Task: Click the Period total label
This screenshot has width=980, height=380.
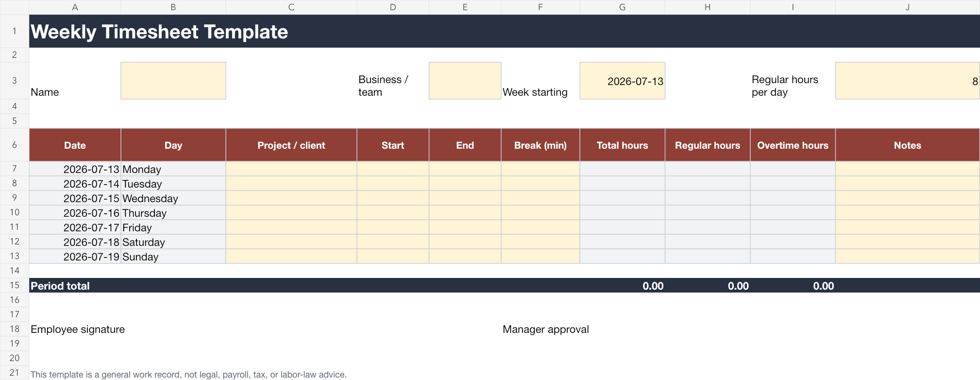Action: [x=60, y=286]
